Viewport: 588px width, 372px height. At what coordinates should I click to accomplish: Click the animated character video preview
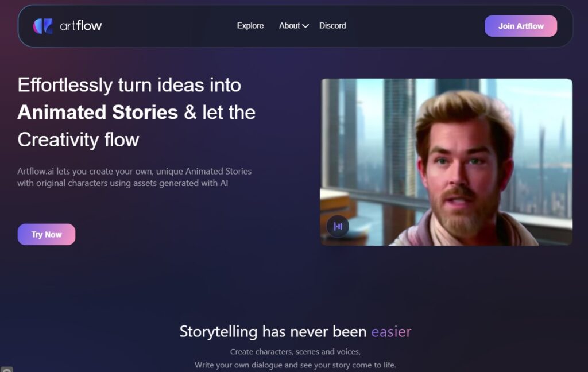(446, 162)
